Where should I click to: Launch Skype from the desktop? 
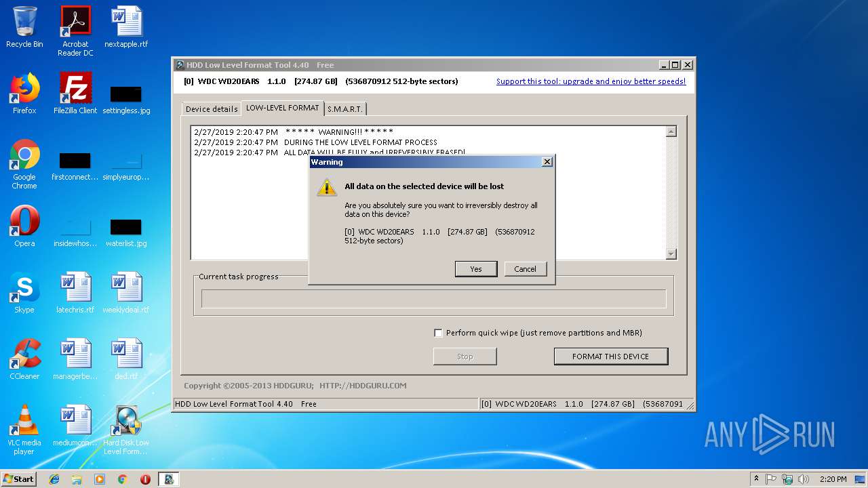(24, 293)
